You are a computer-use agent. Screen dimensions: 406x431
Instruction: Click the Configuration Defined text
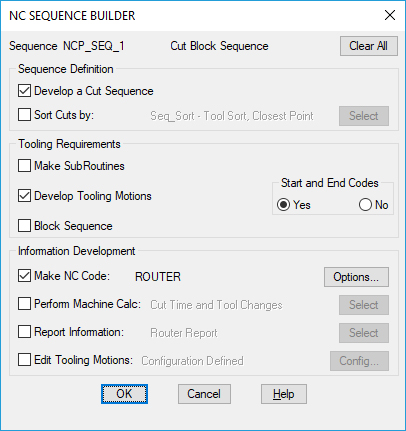tap(192, 361)
